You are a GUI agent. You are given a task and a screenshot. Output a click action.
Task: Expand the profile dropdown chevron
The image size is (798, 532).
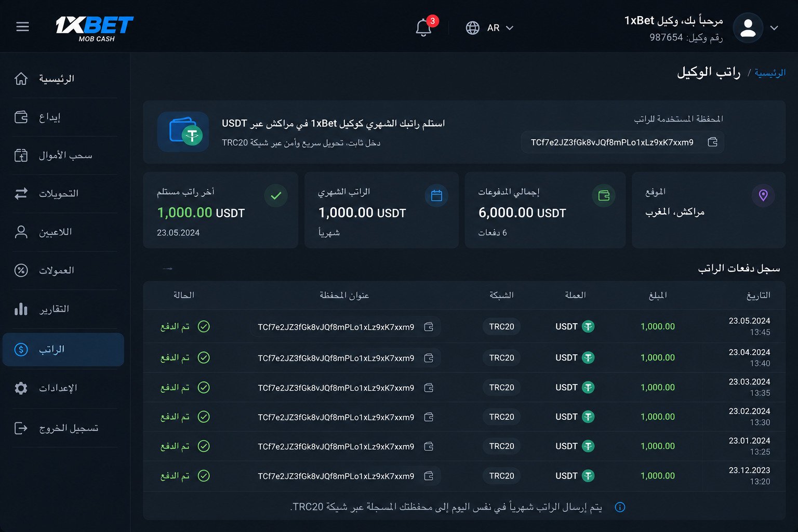774,28
